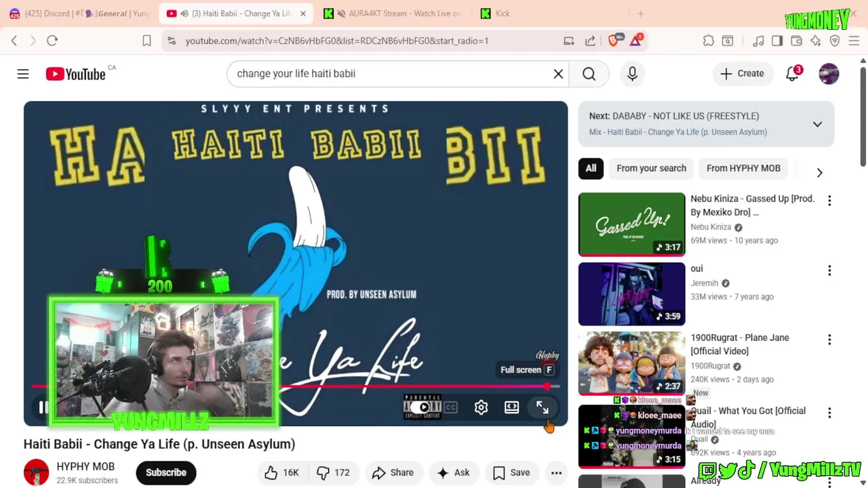868x488 pixels.
Task: Open the YouTube guide hamburger menu
Action: 23,73
